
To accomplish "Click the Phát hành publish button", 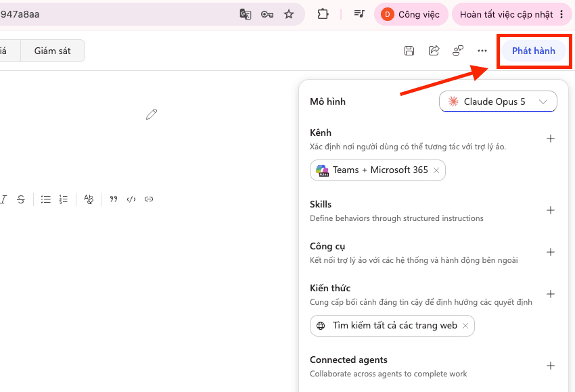I will tap(534, 51).
